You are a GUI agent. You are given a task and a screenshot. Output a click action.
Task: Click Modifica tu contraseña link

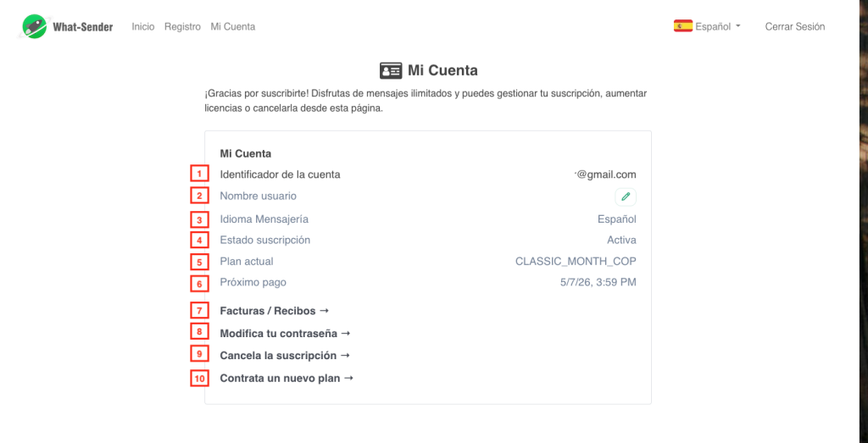click(285, 334)
